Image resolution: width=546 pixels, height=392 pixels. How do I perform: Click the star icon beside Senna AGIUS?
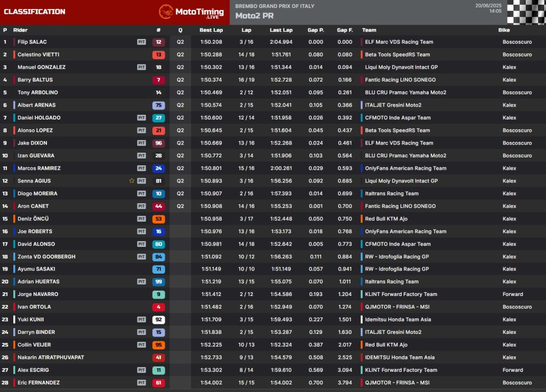click(132, 181)
